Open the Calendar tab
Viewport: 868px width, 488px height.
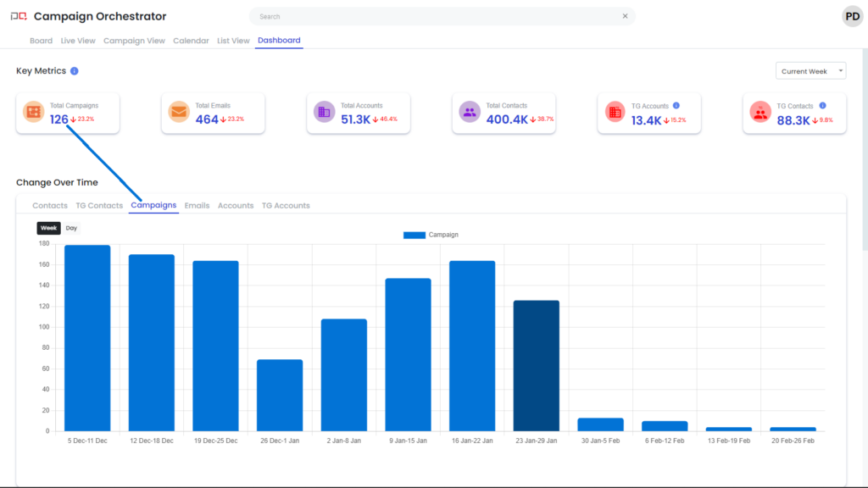click(191, 41)
